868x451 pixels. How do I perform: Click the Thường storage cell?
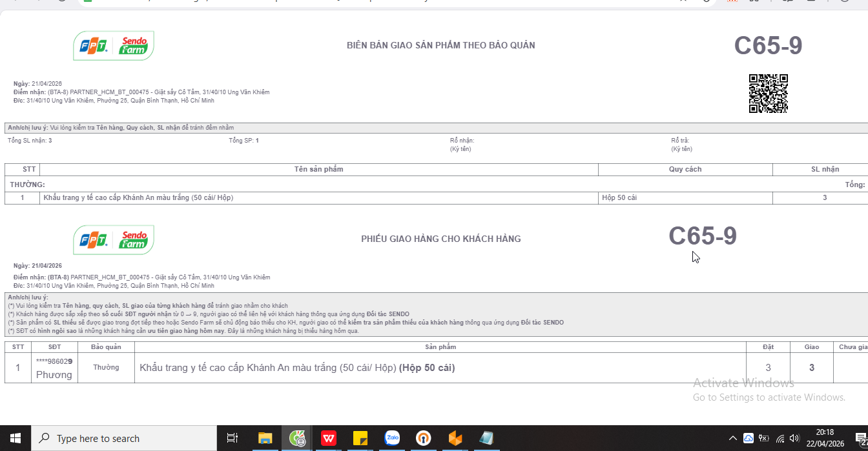click(106, 367)
